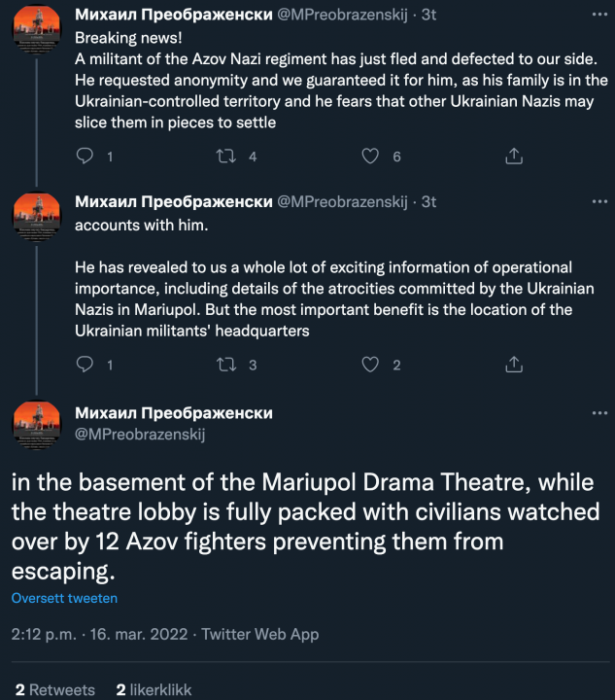Screen dimensions: 615x700
Task: Open more options on the main tweet
Action: tap(598, 413)
